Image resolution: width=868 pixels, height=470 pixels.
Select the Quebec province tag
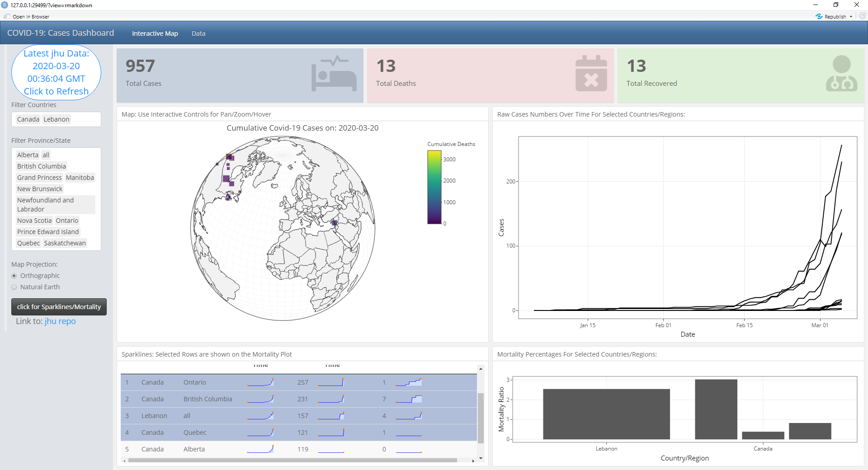tap(28, 243)
